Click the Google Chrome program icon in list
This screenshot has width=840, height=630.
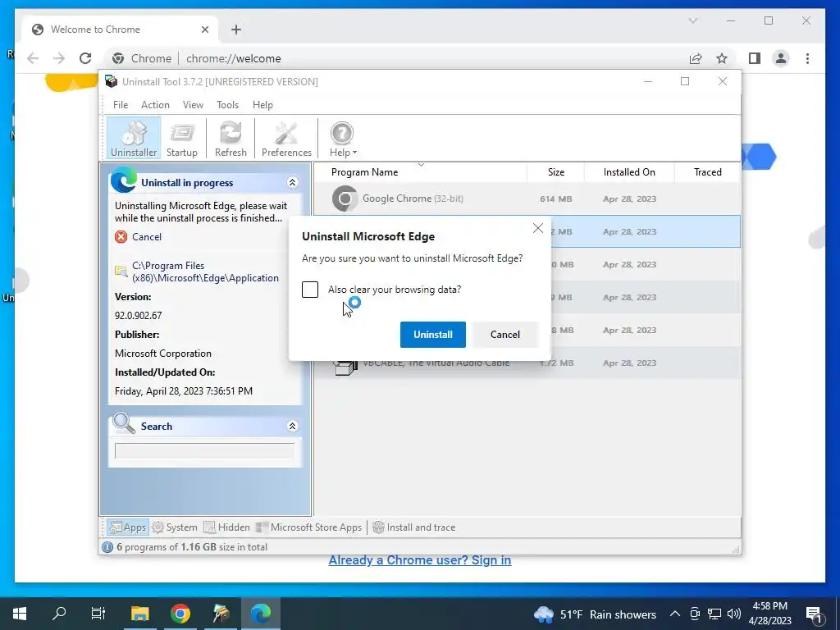pos(345,199)
